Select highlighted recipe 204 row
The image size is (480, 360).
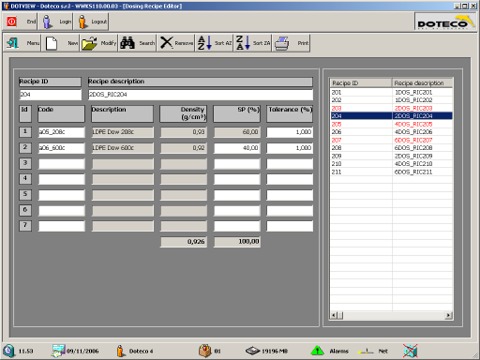tap(391, 116)
